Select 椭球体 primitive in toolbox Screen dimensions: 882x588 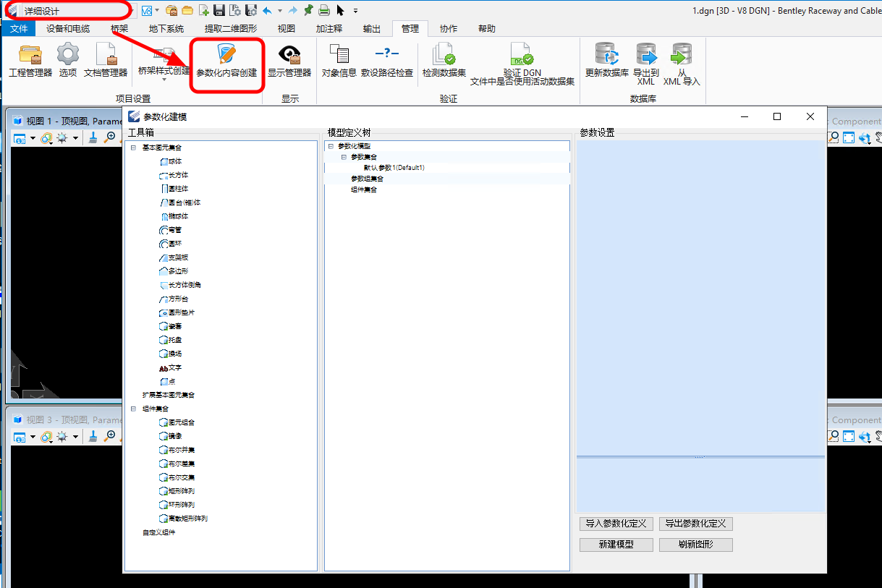click(x=174, y=216)
